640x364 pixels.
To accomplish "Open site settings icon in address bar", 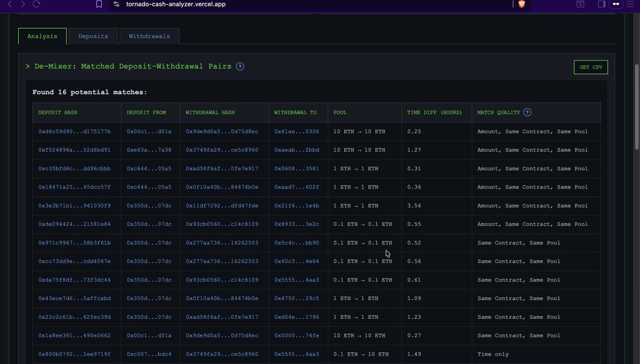I will (117, 4).
